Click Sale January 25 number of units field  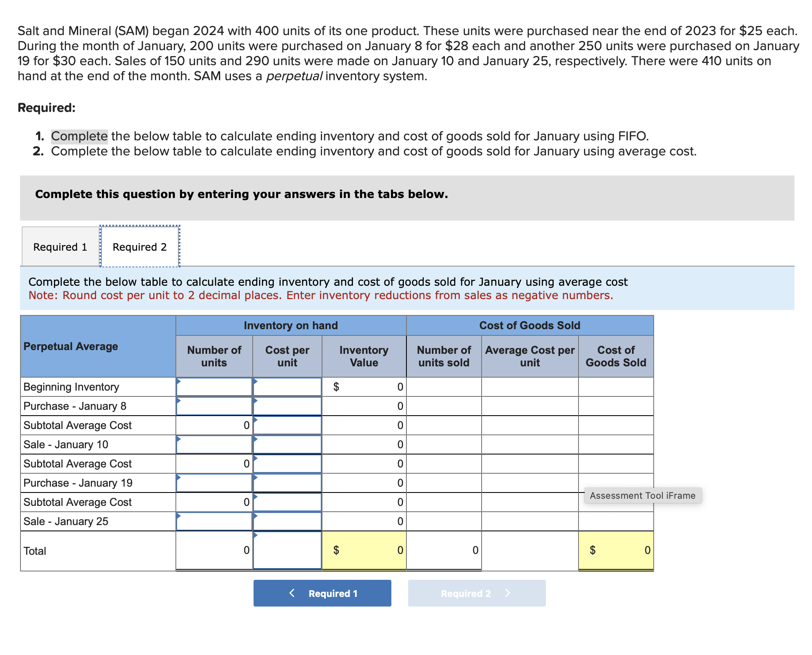pyautogui.click(x=214, y=521)
